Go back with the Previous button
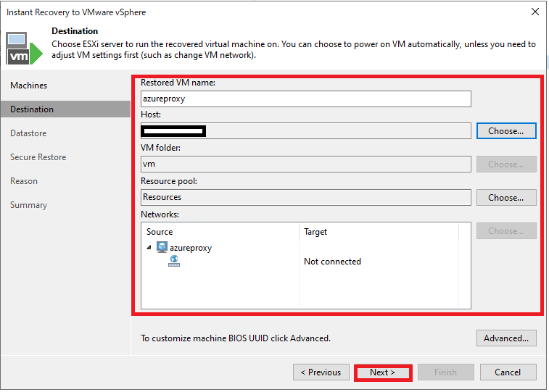 pos(321,372)
